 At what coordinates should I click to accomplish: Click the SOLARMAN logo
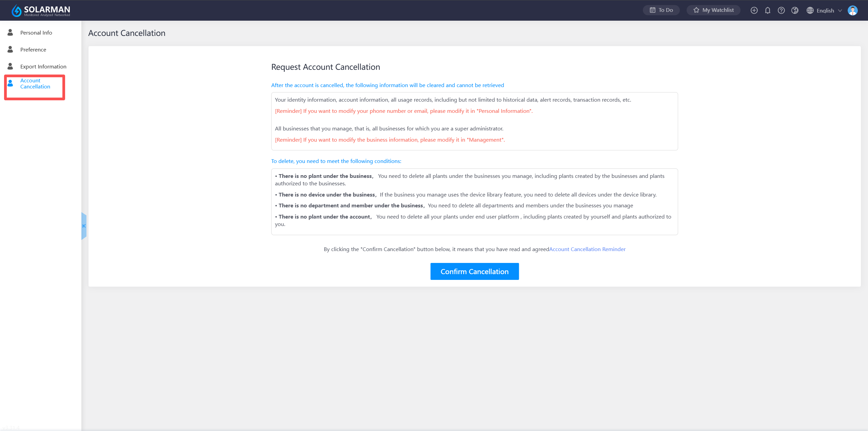(x=41, y=11)
